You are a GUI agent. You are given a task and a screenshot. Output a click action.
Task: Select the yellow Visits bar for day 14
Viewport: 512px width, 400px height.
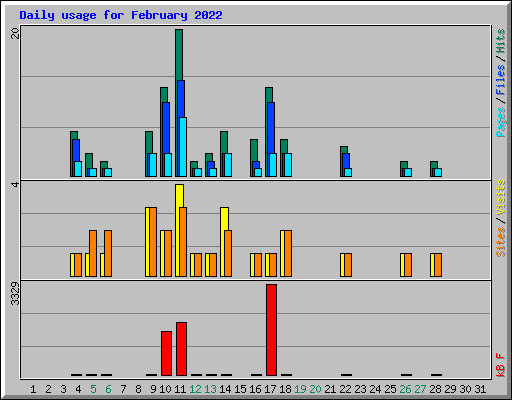tap(224, 219)
